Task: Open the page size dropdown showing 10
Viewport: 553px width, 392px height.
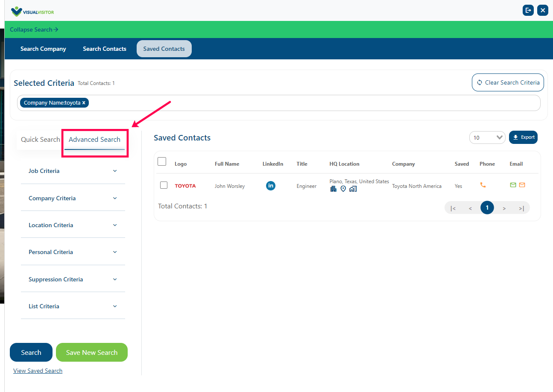Action: (x=487, y=137)
